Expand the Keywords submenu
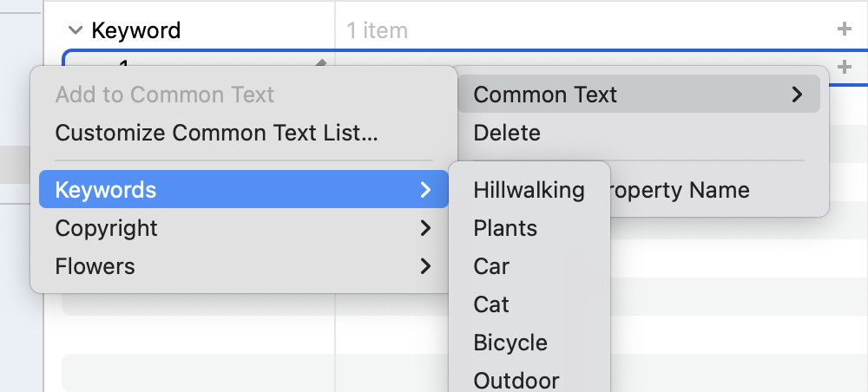The height and width of the screenshot is (392, 868). tap(244, 190)
